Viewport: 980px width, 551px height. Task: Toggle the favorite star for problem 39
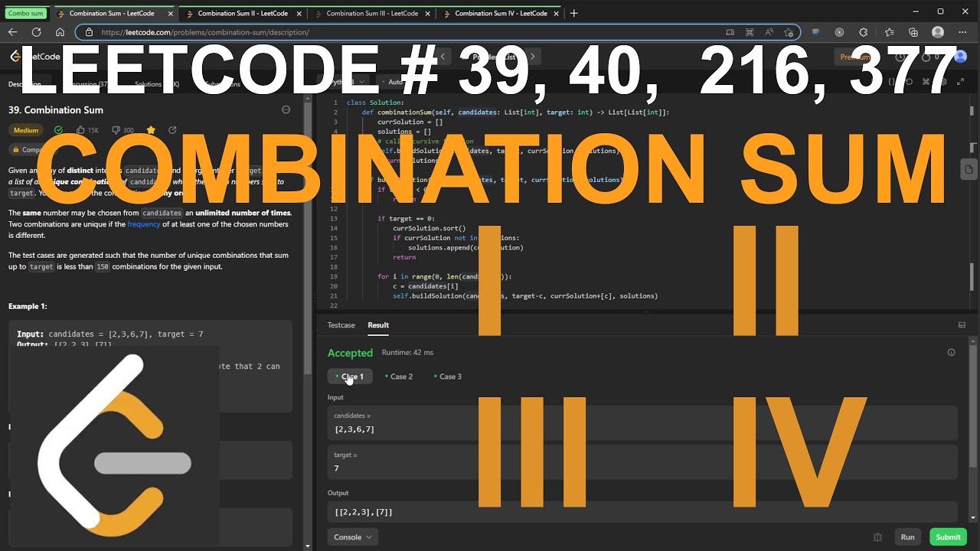[151, 130]
